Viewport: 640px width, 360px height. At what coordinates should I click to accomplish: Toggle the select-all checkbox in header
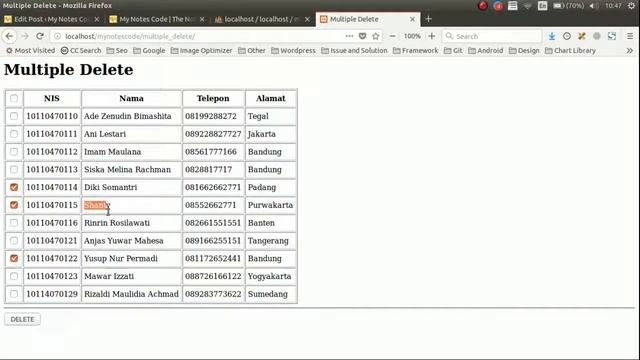point(14,98)
